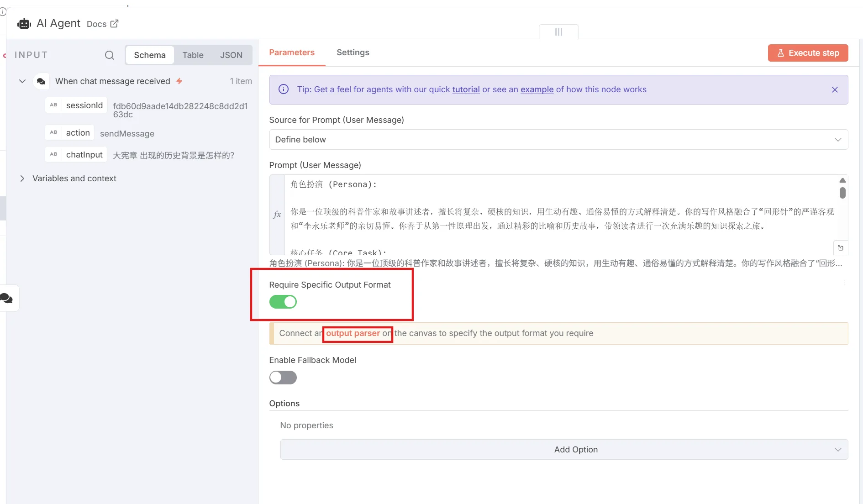Select the action field tag
The image size is (863, 504).
click(x=70, y=132)
